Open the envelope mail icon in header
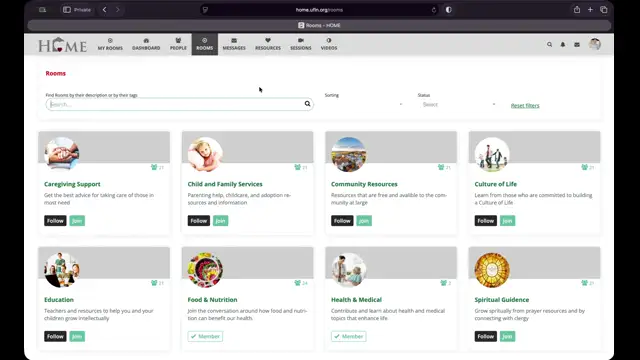This screenshot has width=640, height=360. pyautogui.click(x=577, y=44)
